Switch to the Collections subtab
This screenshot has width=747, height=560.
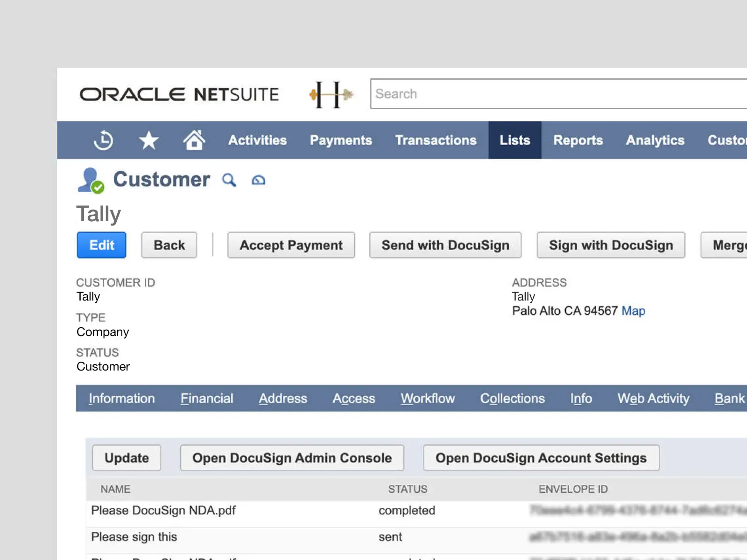pos(513,398)
